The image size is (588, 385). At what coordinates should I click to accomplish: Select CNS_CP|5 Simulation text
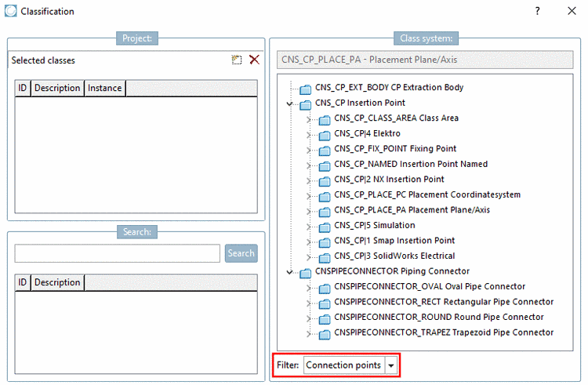click(x=375, y=225)
